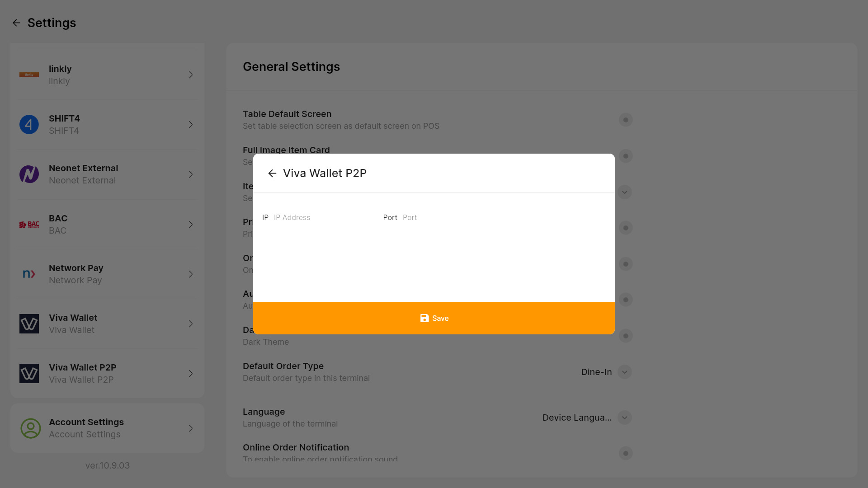
Task: Click the Viva Wallet logo icon
Action: coord(29,324)
